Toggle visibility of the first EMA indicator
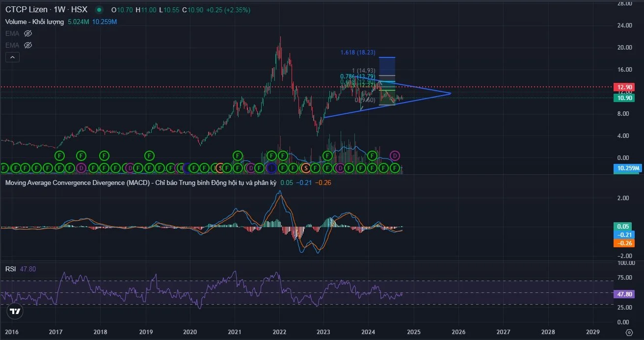The width and height of the screenshot is (644, 340). pos(28,33)
